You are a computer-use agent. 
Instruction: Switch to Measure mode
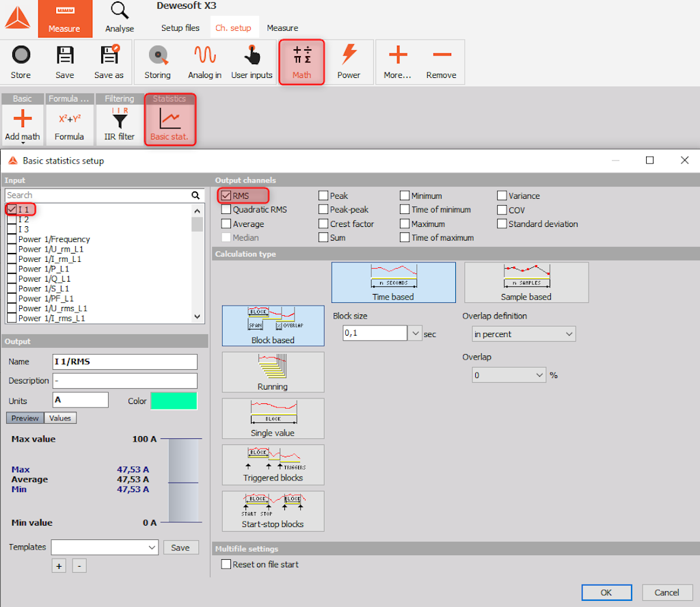(x=65, y=18)
